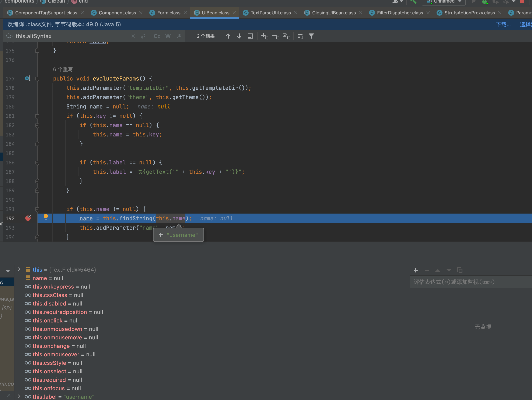Open the StrutsActionProxy.class tab

(469, 13)
